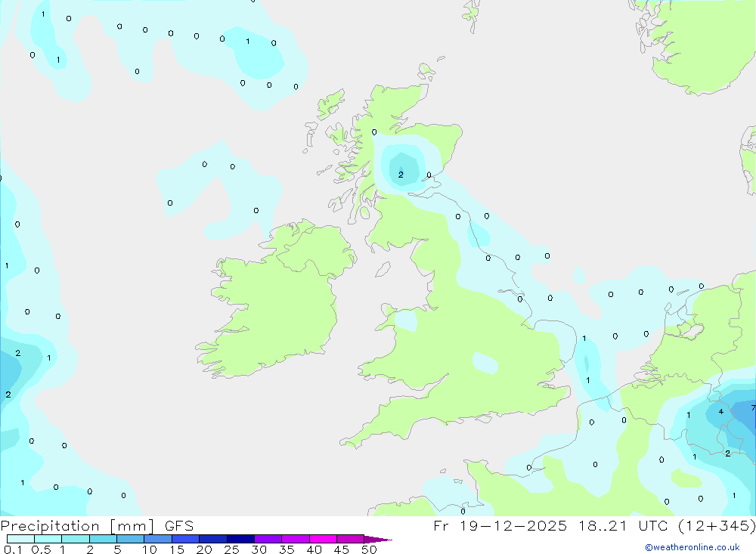Pick the 10–15 mm legend color swatch
The width and height of the screenshot is (756, 554).
pyautogui.click(x=158, y=539)
